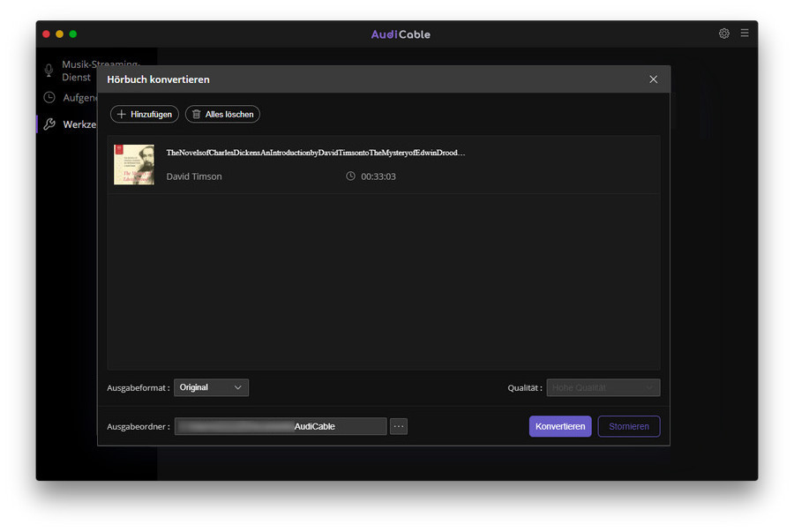Click the Hinzufügen button
The height and width of the screenshot is (532, 794).
click(x=145, y=115)
